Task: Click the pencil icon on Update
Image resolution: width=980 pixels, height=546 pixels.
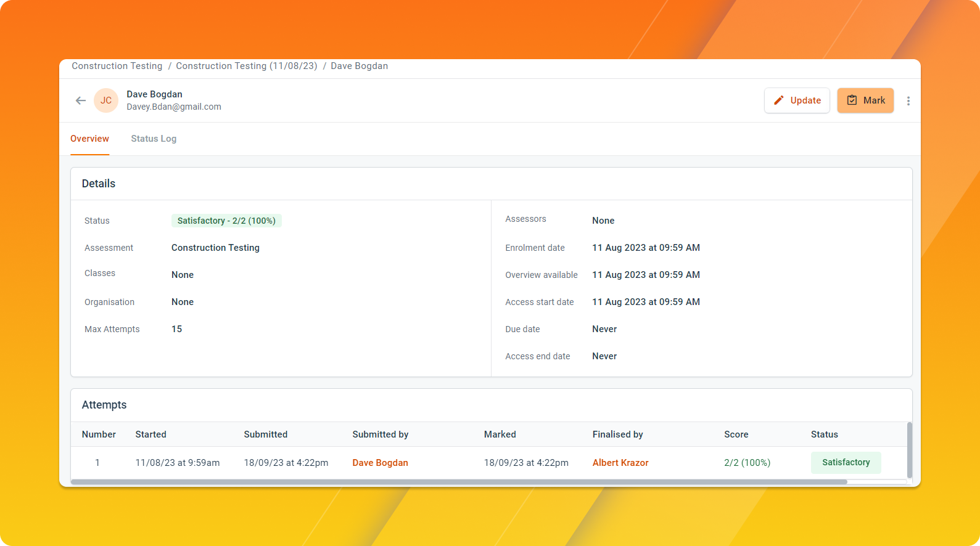Action: point(779,100)
